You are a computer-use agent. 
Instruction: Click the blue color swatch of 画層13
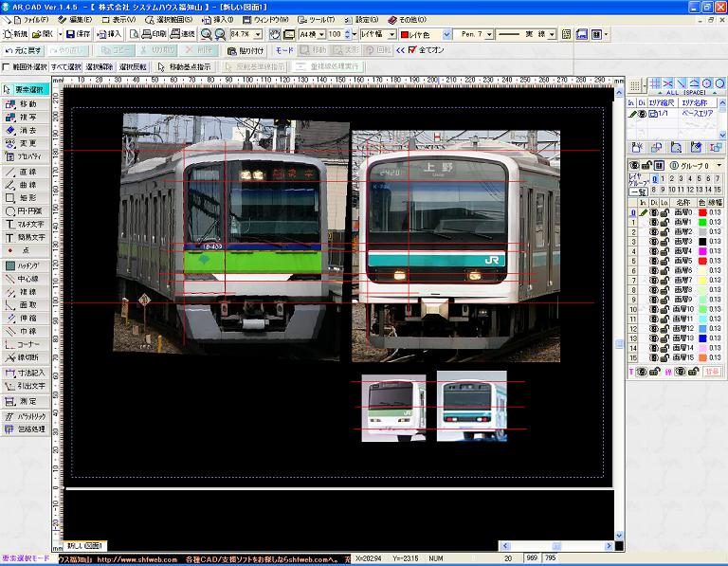tap(702, 338)
